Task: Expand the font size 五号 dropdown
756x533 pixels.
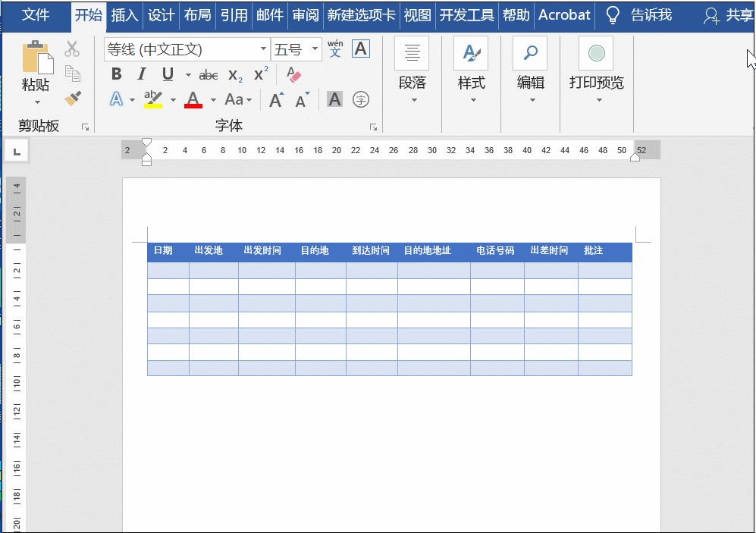Action: [x=315, y=49]
